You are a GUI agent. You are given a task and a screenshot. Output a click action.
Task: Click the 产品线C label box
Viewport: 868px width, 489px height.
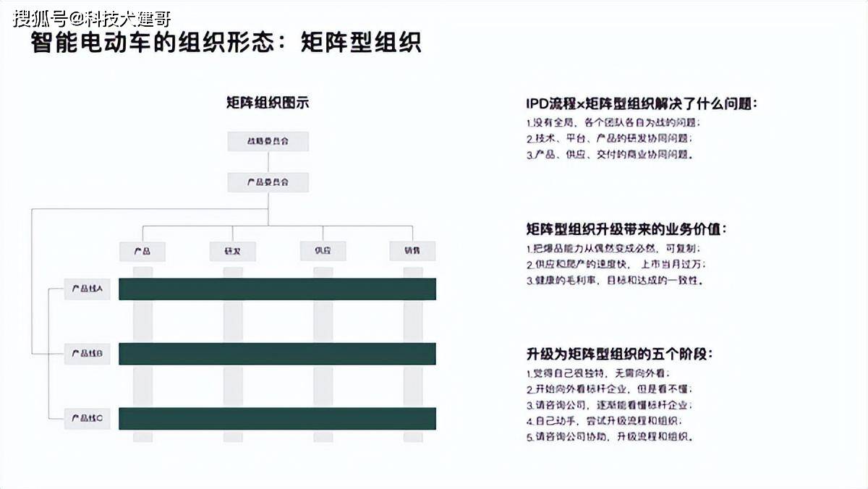(x=88, y=418)
